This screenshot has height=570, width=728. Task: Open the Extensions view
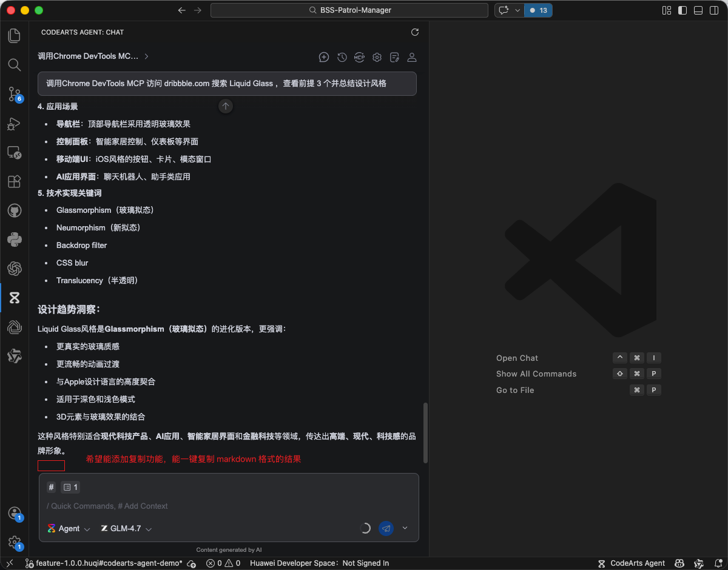click(15, 182)
